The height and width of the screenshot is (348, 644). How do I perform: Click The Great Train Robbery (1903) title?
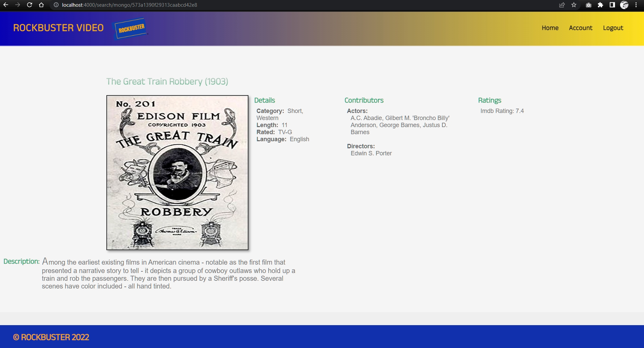[x=167, y=82]
